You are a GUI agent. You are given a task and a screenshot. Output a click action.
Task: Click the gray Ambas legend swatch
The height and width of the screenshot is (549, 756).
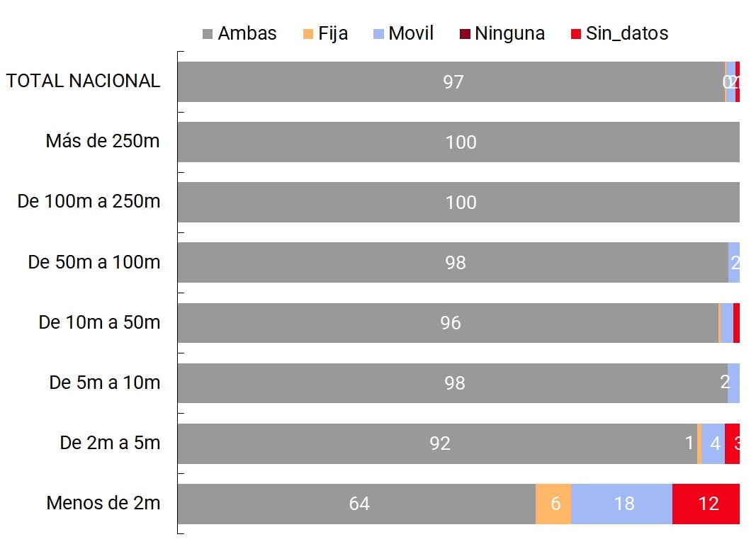point(208,34)
